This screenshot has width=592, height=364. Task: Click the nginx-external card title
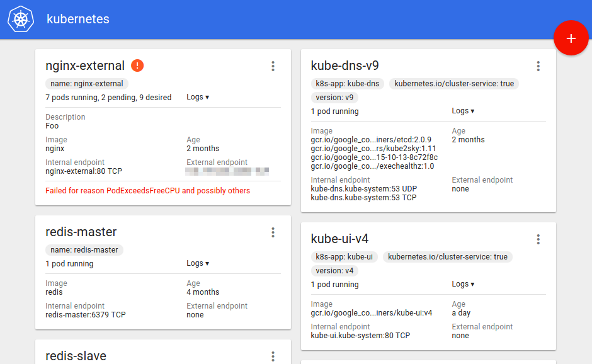(84, 65)
